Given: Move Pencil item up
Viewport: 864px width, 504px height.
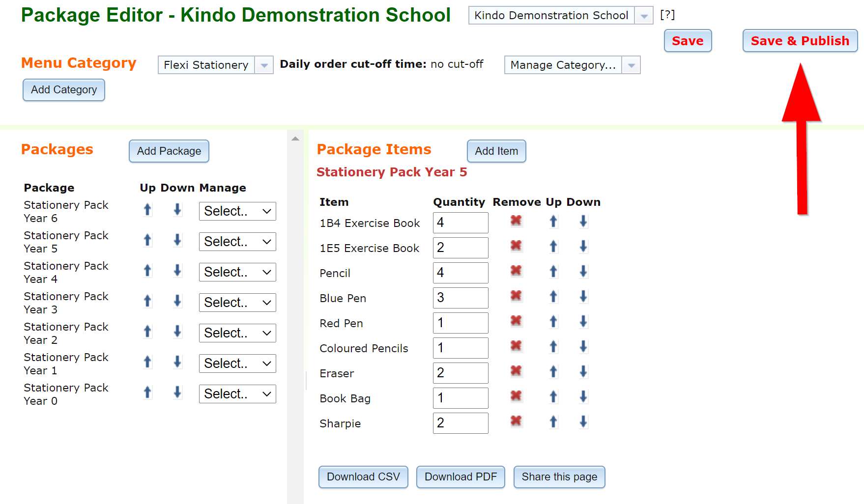Looking at the screenshot, I should pyautogui.click(x=553, y=272).
